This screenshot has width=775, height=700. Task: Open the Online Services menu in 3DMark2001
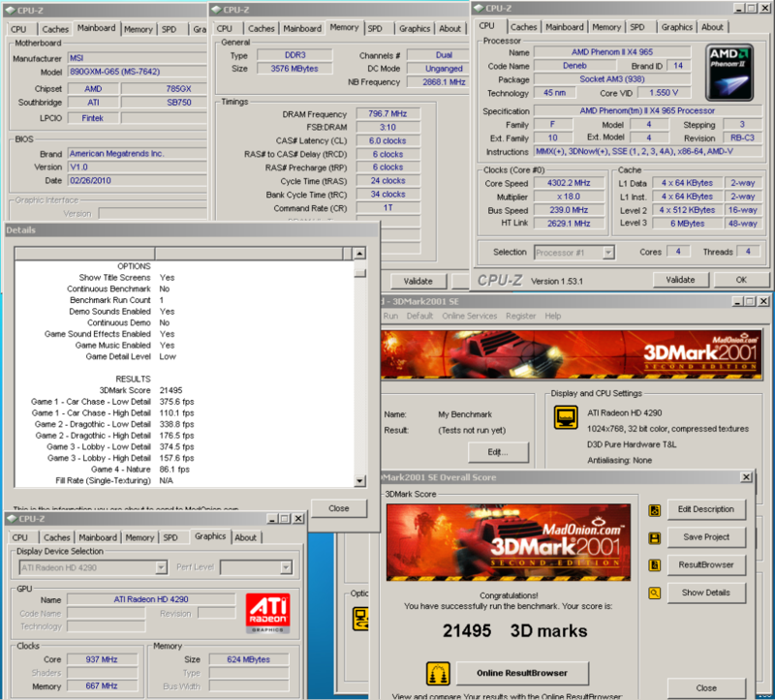[x=469, y=316]
